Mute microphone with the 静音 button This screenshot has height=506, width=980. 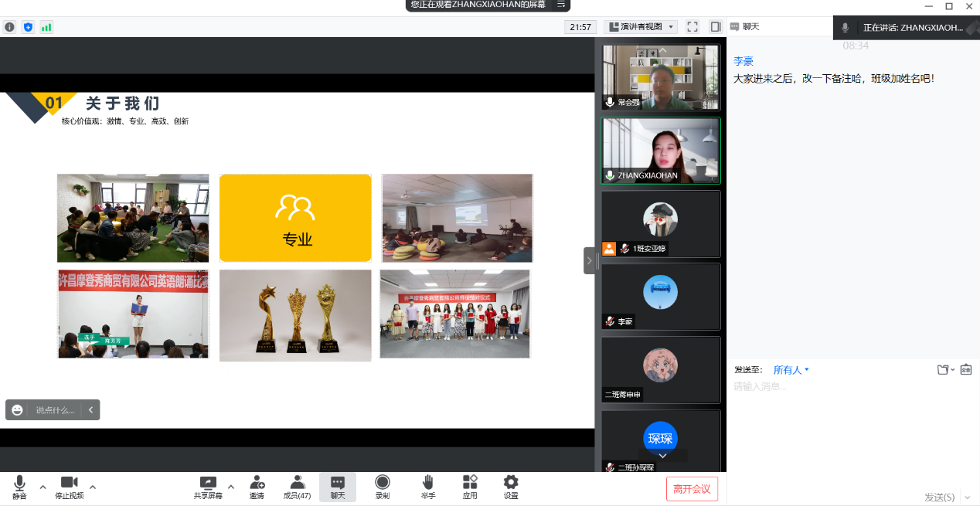pos(19,487)
